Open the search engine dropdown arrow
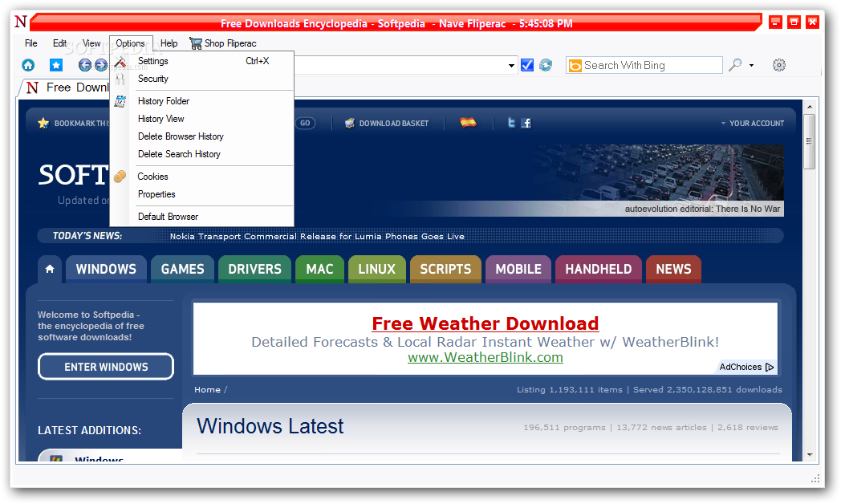 (x=751, y=66)
